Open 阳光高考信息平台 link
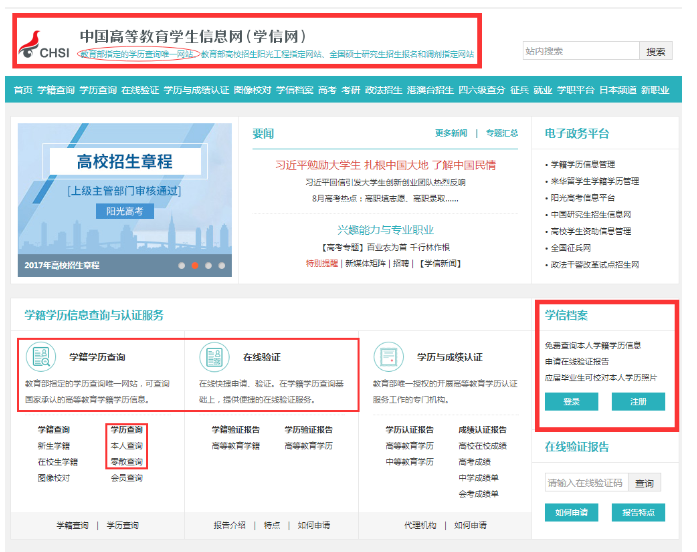The image size is (697, 552). pos(583,198)
